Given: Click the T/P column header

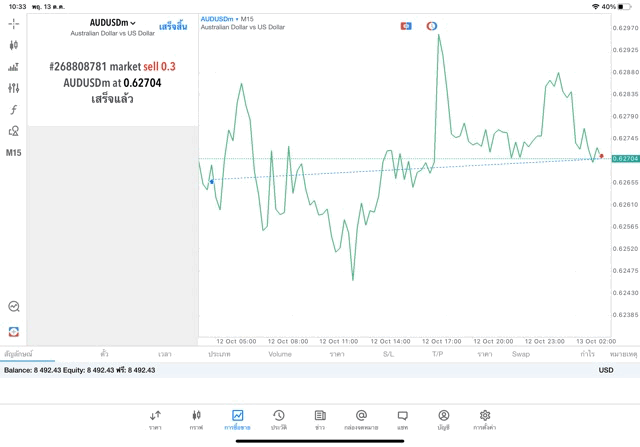Looking at the screenshot, I should [438, 354].
